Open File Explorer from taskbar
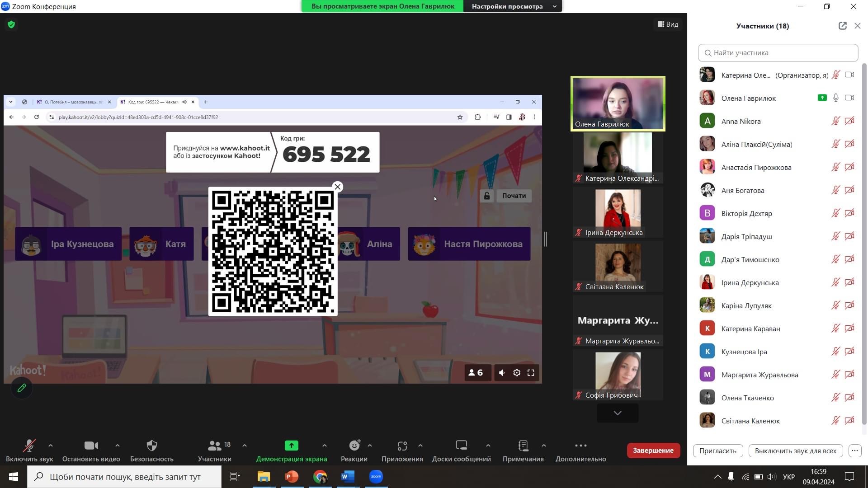The height and width of the screenshot is (488, 868). tap(264, 477)
